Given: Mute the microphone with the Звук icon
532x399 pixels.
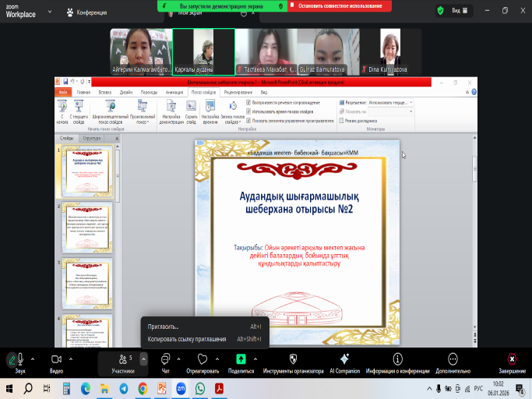Looking at the screenshot, I should click(13, 359).
